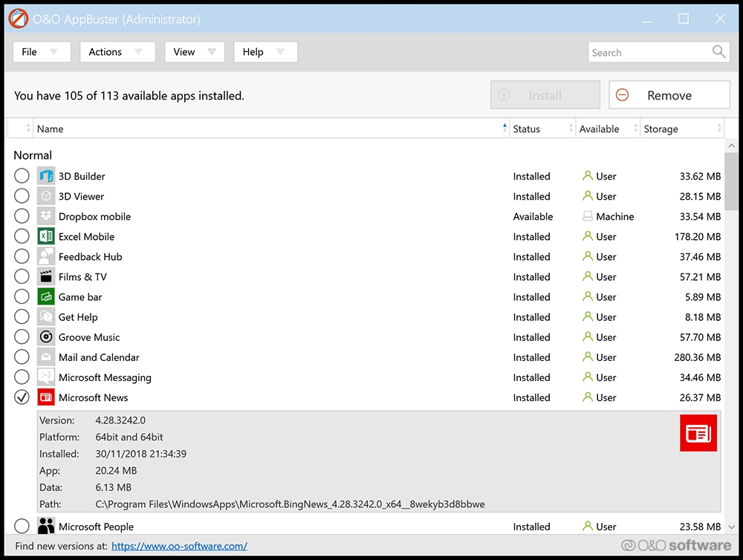Click the Microsoft.BingNews path text
Viewport: 743px width, 560px height.
pyautogui.click(x=290, y=504)
